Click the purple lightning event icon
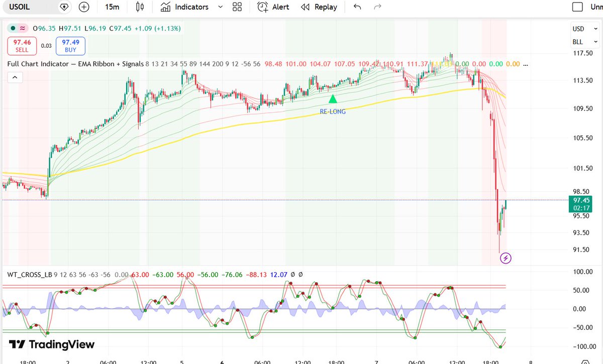The height and width of the screenshot is (364, 603). [x=507, y=258]
